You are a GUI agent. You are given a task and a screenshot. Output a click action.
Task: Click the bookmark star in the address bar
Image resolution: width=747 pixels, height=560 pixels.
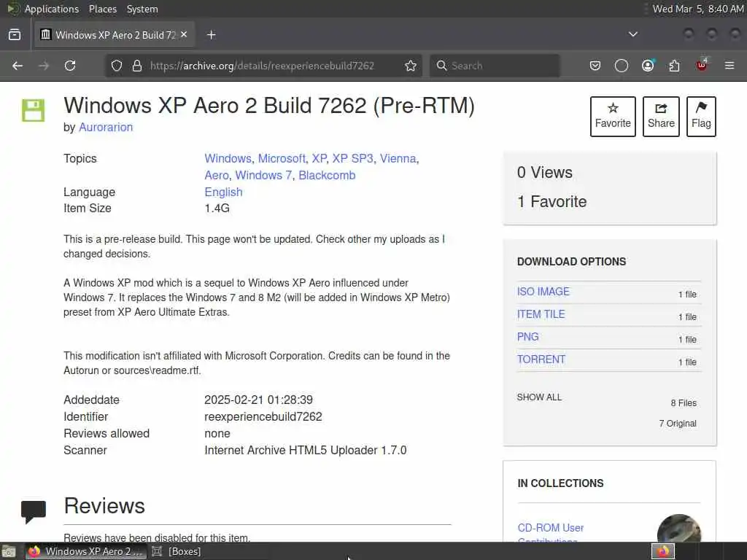411,66
